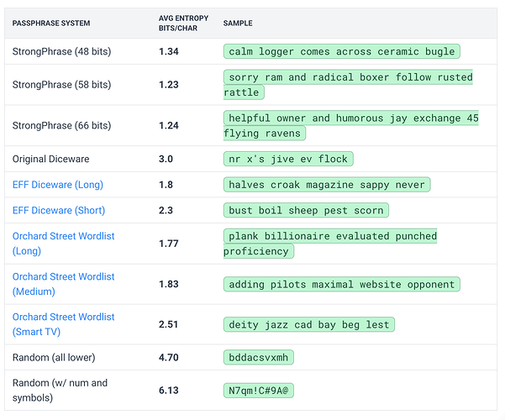This screenshot has width=505, height=420.
Task: Select the Random (all lower) row label
Action: pos(54,358)
